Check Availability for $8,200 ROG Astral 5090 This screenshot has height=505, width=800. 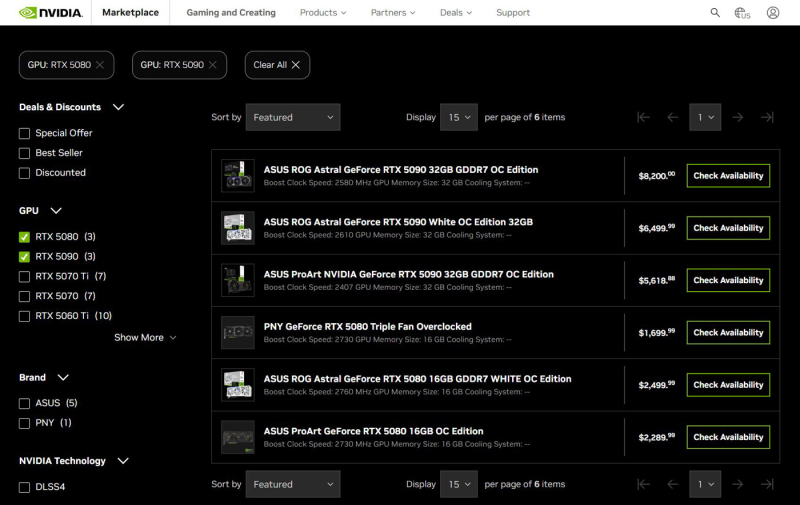point(728,175)
